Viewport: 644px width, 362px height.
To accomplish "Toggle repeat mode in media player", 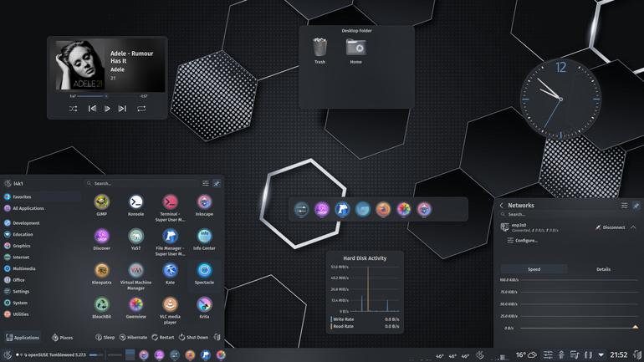I will (141, 109).
